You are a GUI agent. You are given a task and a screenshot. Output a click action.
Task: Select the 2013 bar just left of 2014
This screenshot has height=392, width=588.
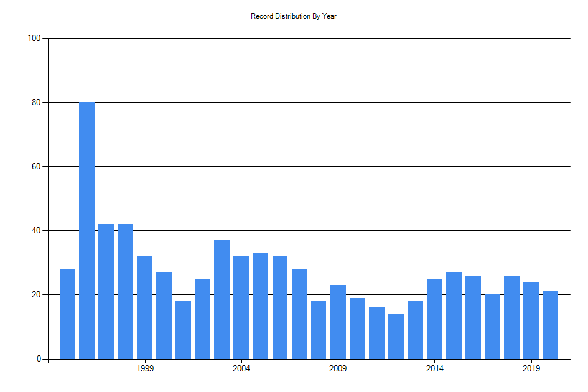pos(415,330)
